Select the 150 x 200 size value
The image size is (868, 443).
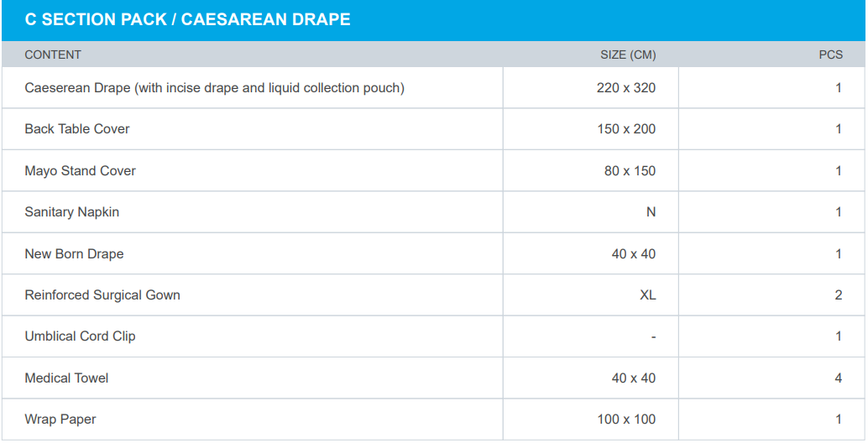[x=626, y=129]
